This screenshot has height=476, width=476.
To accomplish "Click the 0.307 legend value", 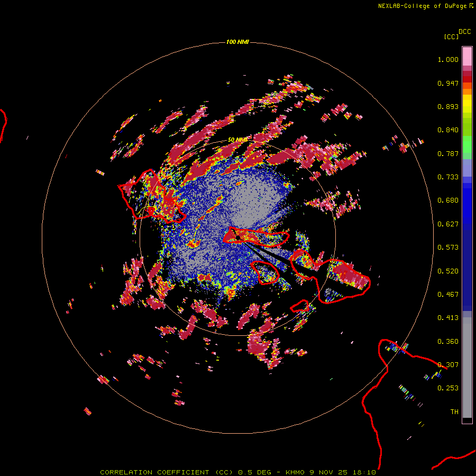I will [448, 365].
